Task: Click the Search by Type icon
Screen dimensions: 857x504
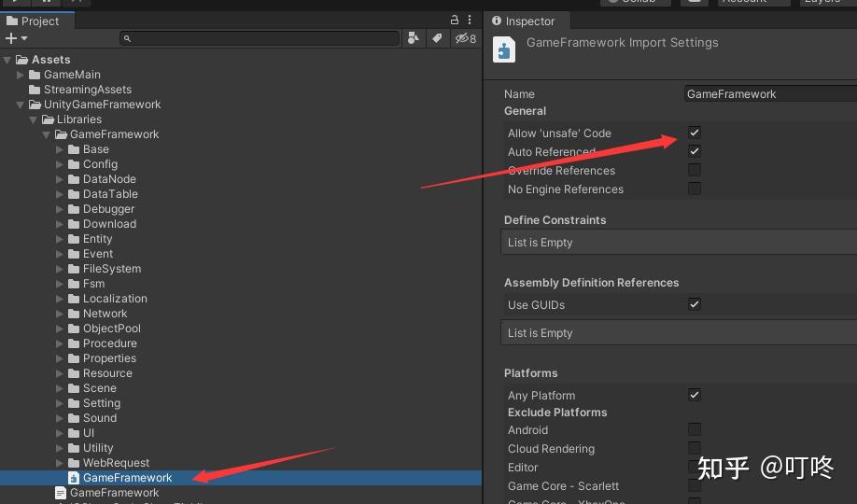Action: (414, 38)
